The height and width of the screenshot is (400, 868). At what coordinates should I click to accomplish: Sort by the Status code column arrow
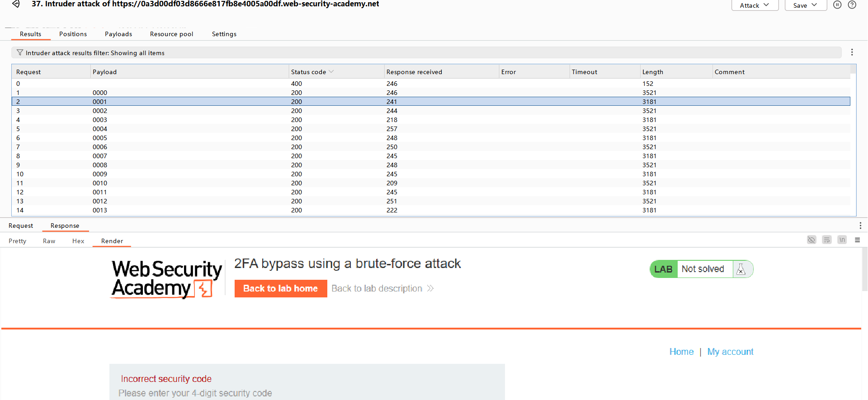(x=331, y=72)
